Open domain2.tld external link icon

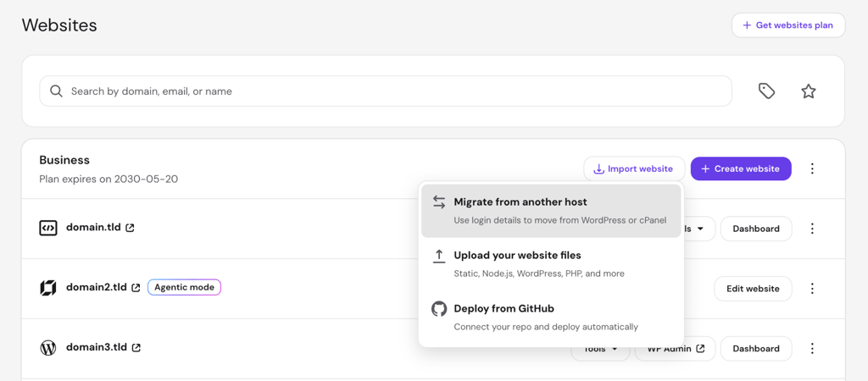pyautogui.click(x=136, y=288)
